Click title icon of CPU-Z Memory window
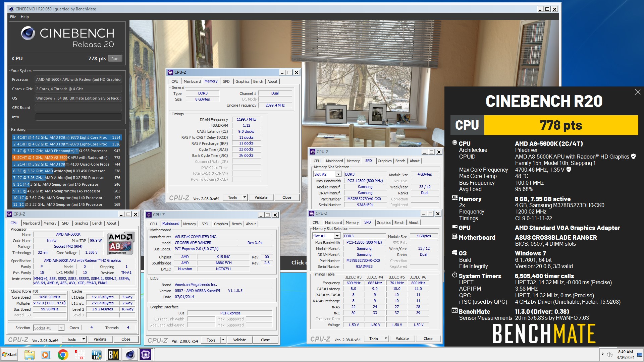Viewport: 644px width, 362px height. click(170, 72)
